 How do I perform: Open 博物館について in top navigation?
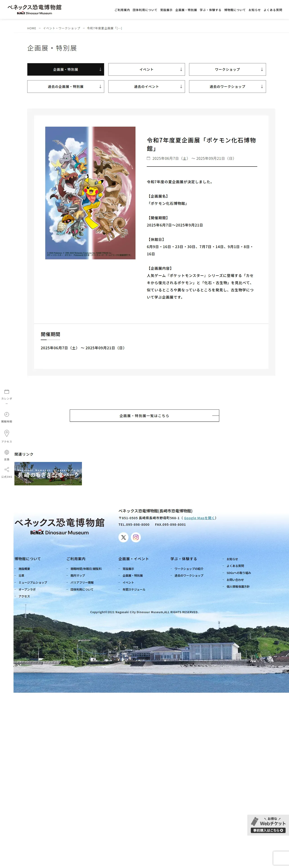point(235,10)
